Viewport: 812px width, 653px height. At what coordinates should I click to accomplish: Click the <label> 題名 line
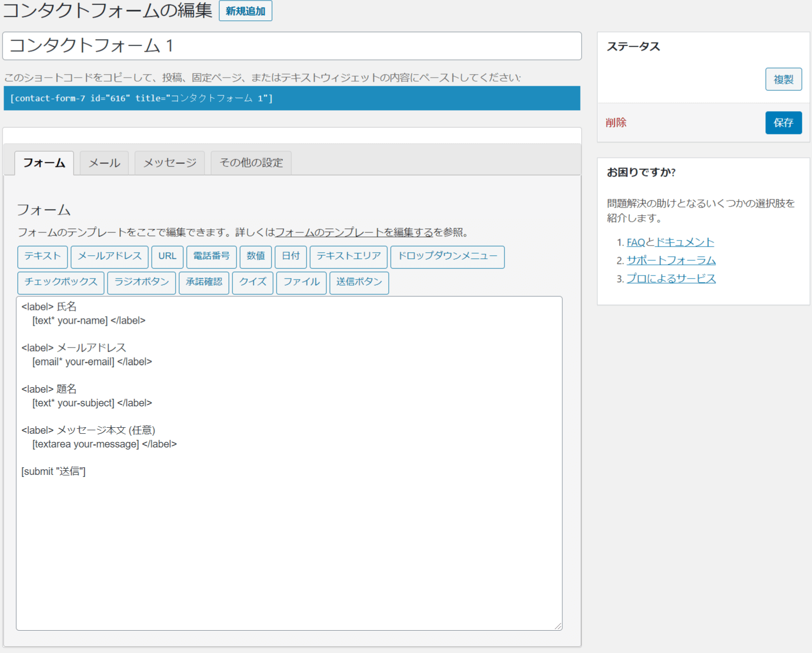49,389
